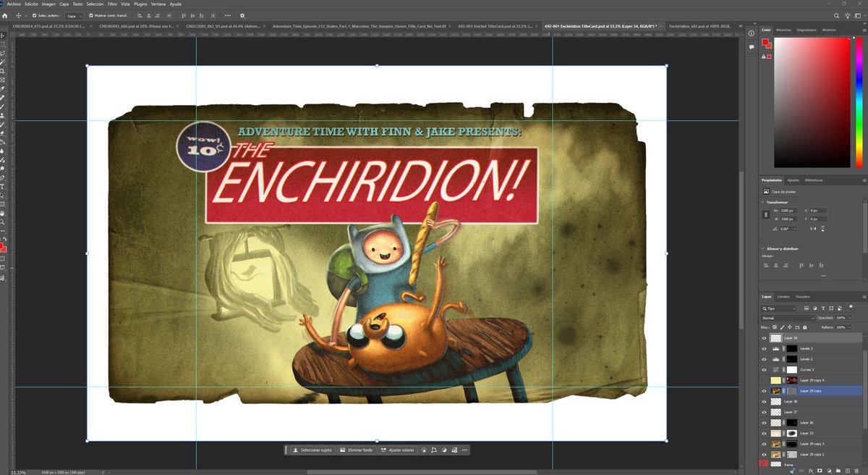This screenshot has height=475, width=868.
Task: Open the Tipo layer filter dropdown
Action: coord(779,308)
